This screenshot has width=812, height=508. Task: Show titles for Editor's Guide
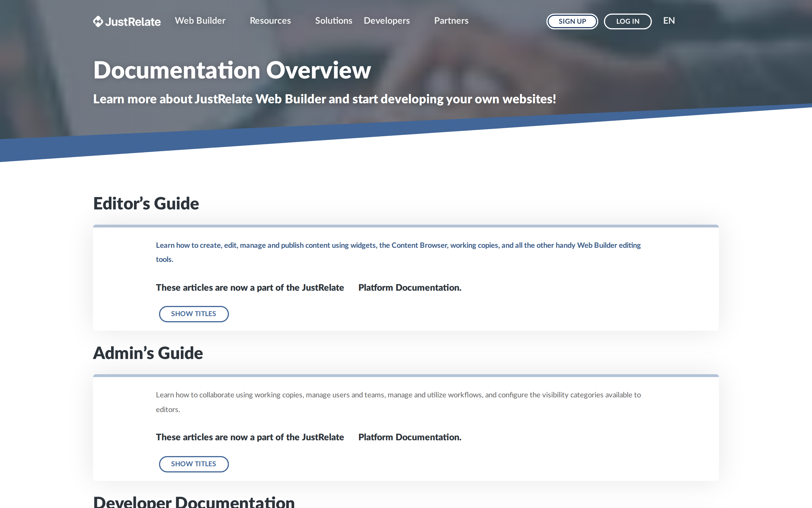(x=194, y=314)
